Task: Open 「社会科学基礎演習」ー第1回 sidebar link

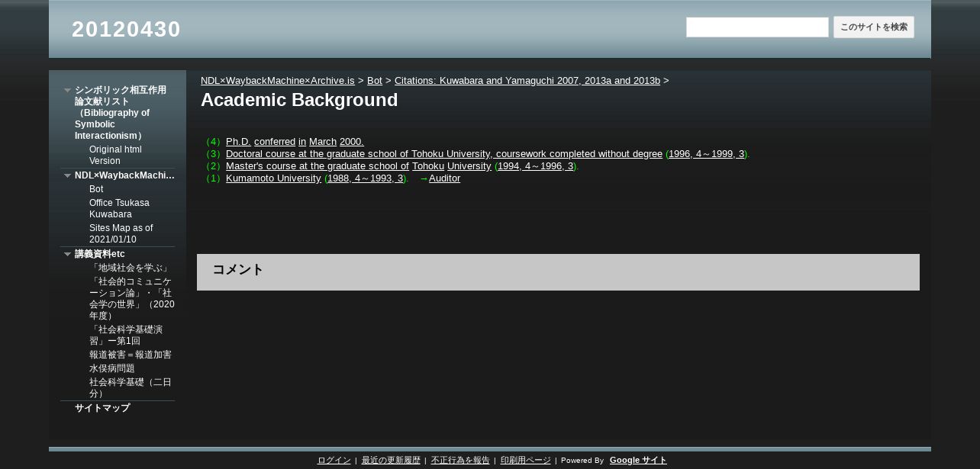Action: tap(126, 335)
